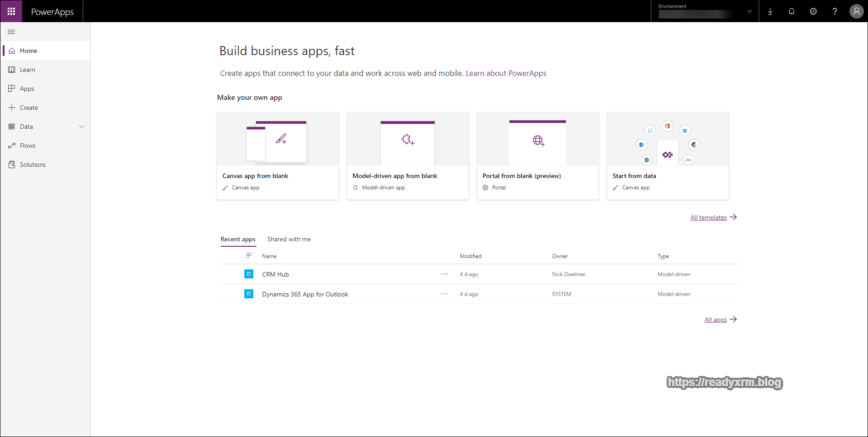Follow the Learn about PowerApps link

[x=506, y=73]
